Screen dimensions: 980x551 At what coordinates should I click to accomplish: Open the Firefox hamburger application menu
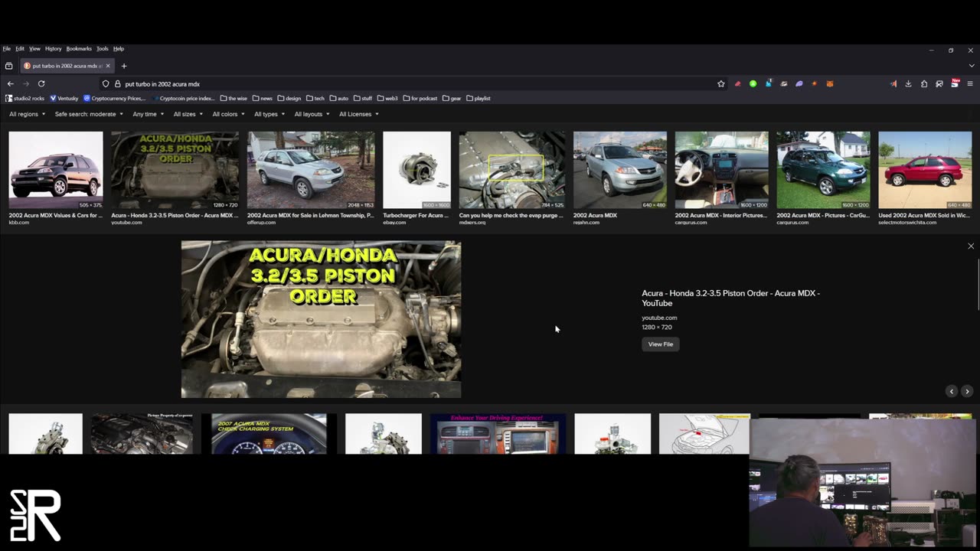tap(970, 83)
